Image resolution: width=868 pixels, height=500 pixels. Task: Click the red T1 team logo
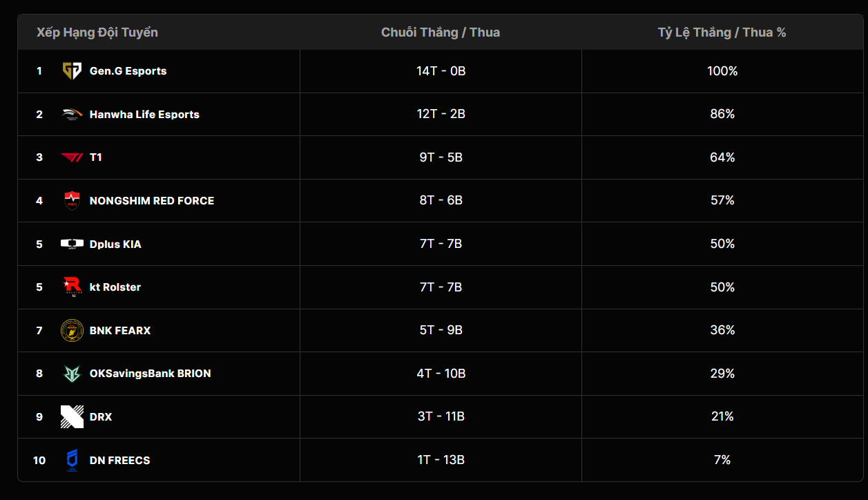coord(72,157)
